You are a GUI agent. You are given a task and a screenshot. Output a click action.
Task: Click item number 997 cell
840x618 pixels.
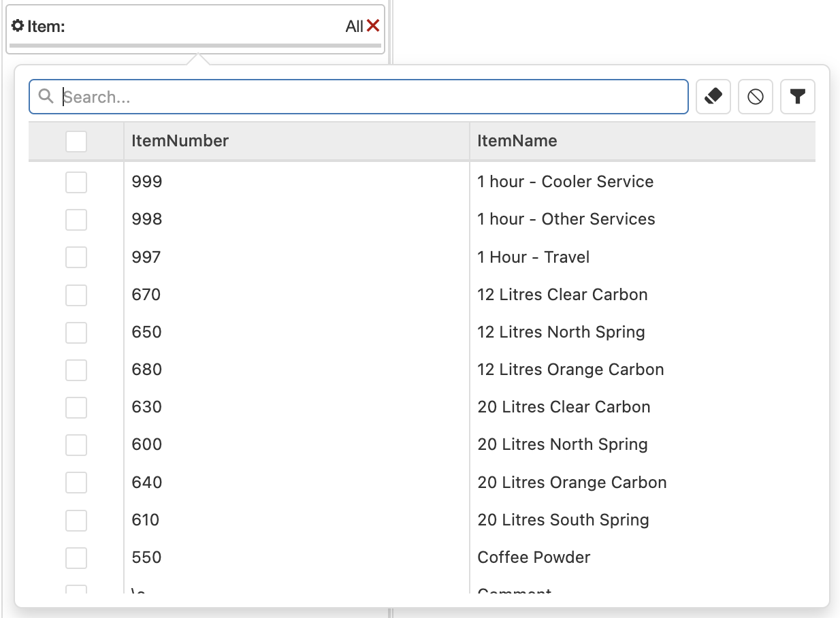coord(146,257)
